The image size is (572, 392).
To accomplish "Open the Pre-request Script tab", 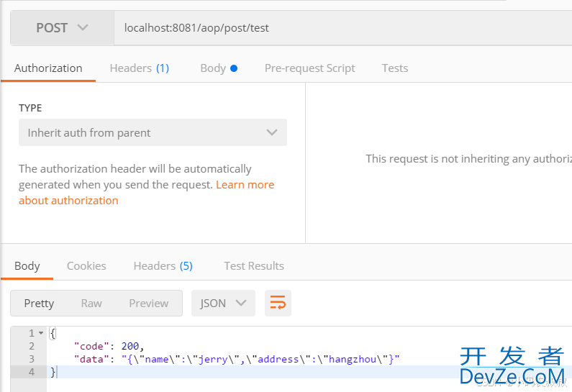I will [x=309, y=68].
